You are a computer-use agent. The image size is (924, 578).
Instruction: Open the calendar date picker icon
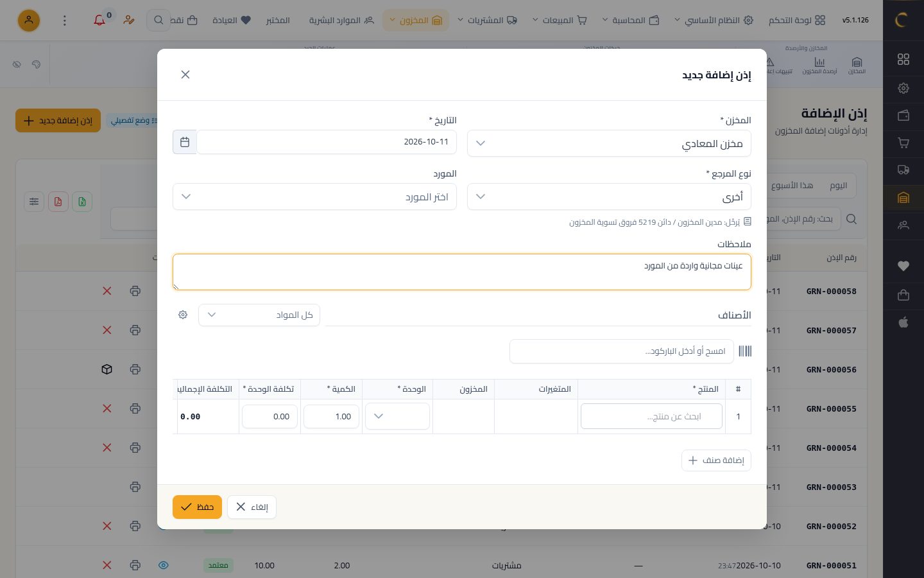pos(185,142)
